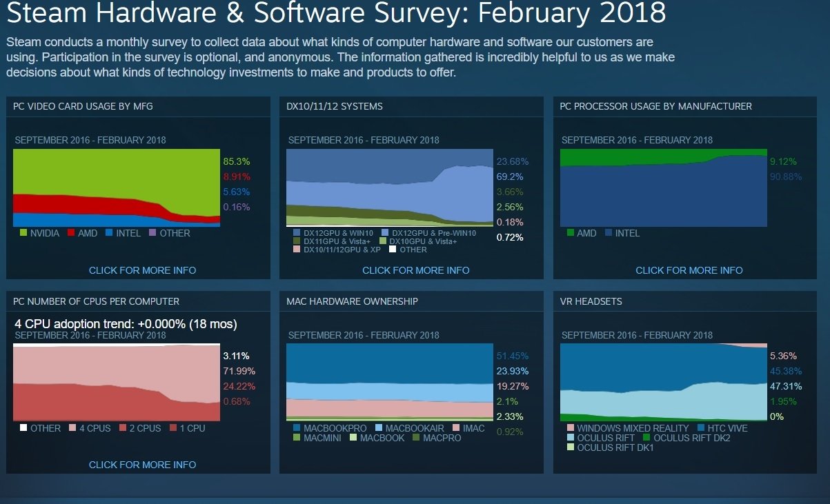This screenshot has width=830, height=504.
Task: Click the 85.3% NVIDIA share value
Action: pos(235,162)
